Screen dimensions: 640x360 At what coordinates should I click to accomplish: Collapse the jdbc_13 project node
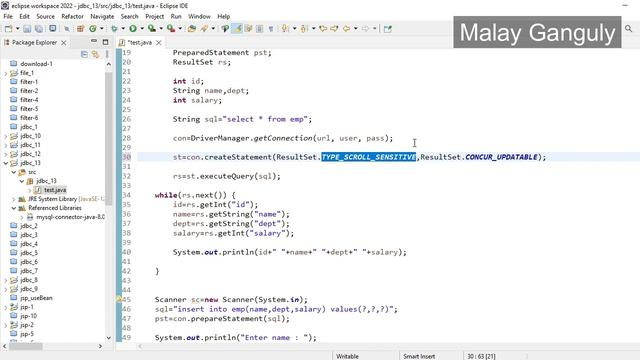[x=6, y=163]
